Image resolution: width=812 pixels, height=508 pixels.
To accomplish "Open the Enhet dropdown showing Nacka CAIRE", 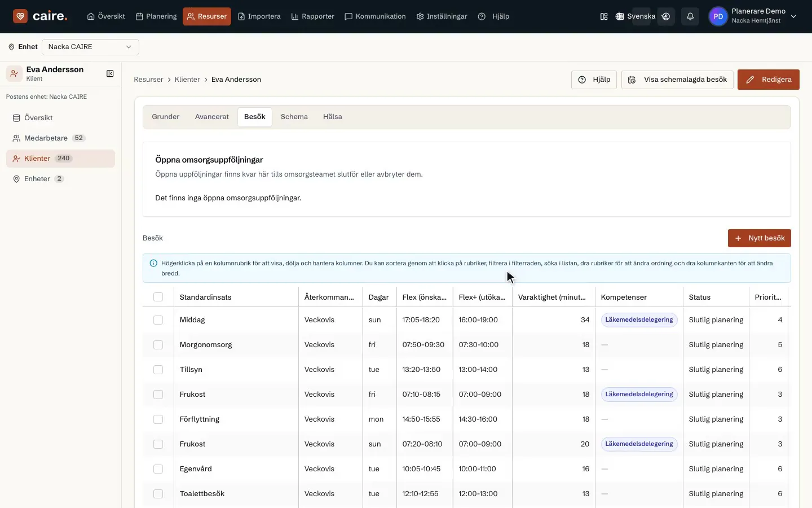I will pyautogui.click(x=90, y=47).
